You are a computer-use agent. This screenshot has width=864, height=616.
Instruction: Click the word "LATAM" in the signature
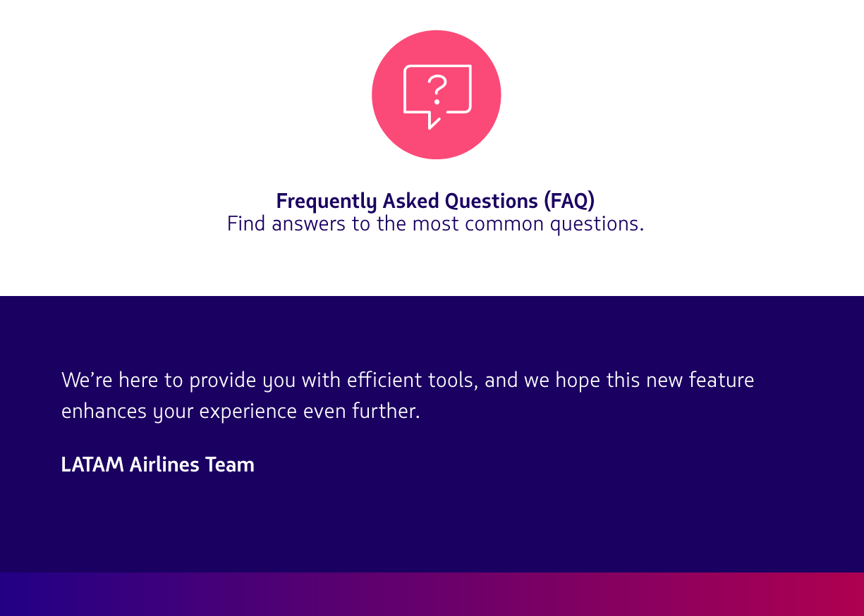click(x=92, y=465)
